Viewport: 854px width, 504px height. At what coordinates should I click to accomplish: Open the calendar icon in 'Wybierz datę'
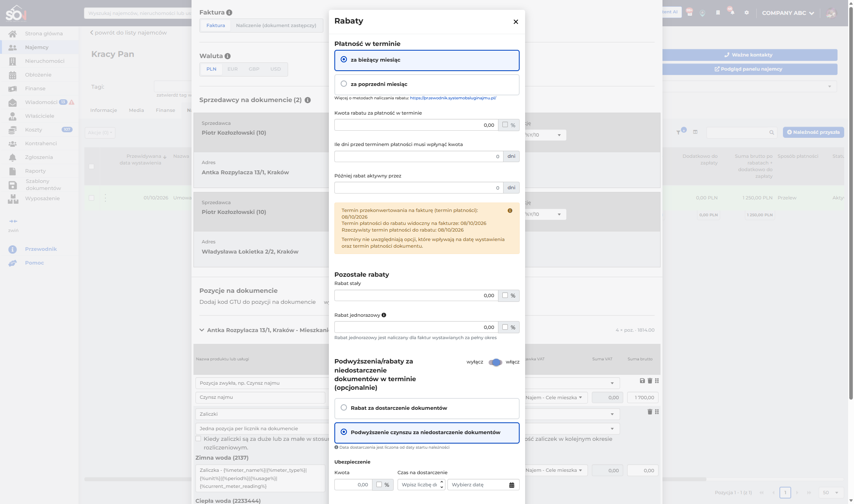pyautogui.click(x=512, y=485)
